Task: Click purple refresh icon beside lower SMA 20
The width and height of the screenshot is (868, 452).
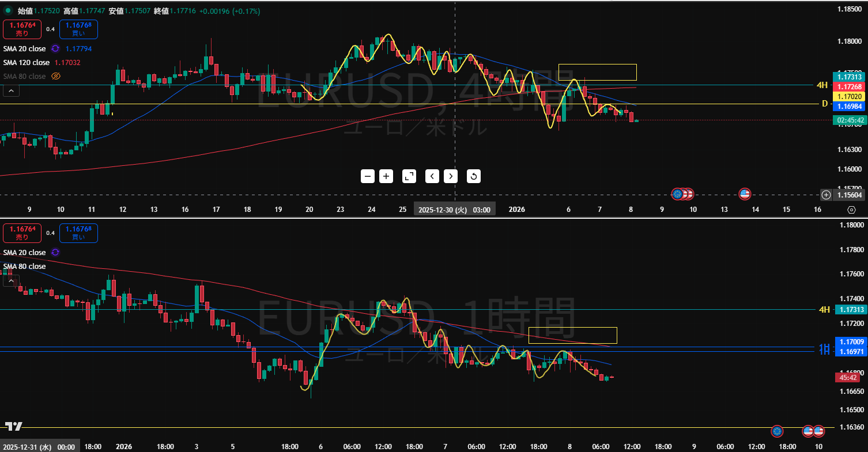Action: click(x=55, y=252)
